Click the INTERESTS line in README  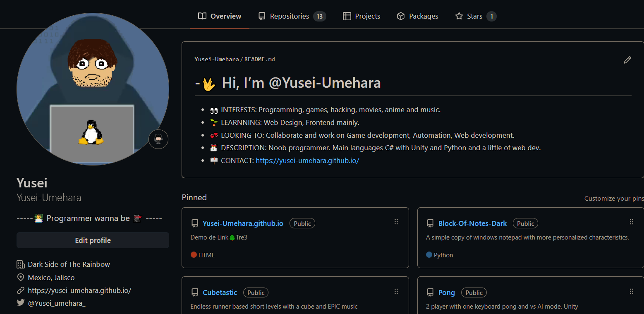click(x=326, y=110)
